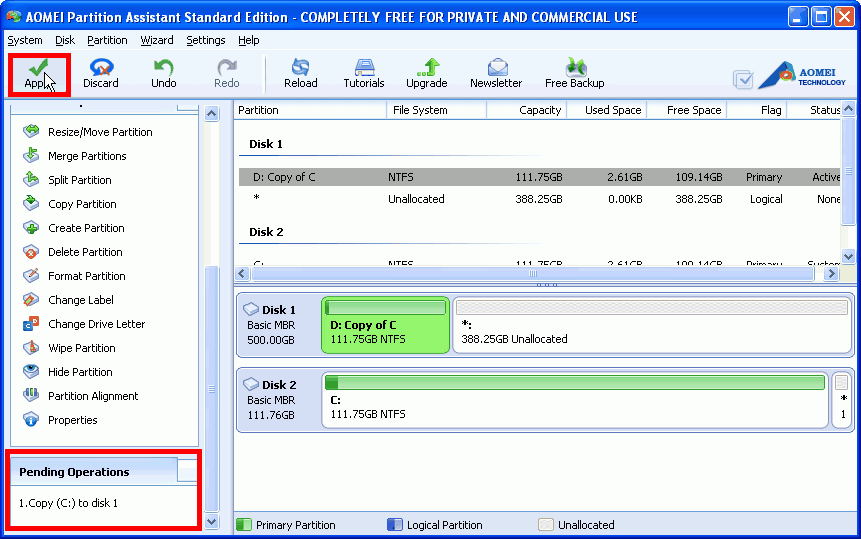Undo the last operation

click(164, 75)
